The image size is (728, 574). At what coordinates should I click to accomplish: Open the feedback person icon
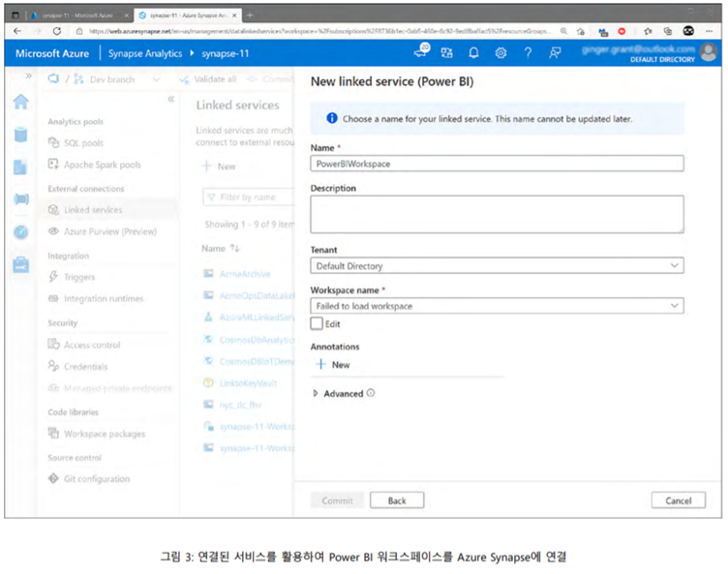click(x=555, y=53)
